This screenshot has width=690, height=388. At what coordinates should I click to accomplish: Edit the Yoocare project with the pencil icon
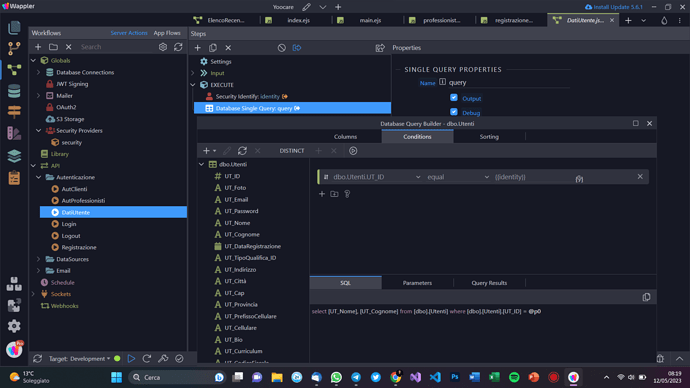pos(306,7)
